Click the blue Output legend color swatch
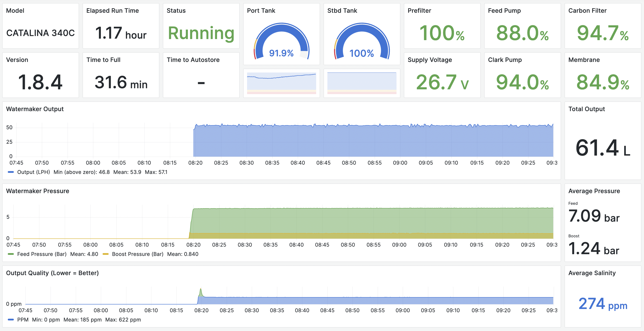This screenshot has width=644, height=331. [x=11, y=172]
